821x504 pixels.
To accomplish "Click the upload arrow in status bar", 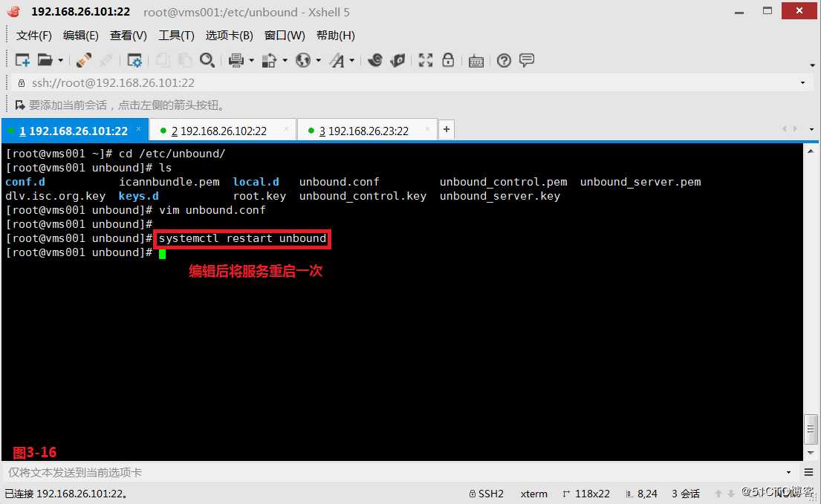I will [x=718, y=494].
